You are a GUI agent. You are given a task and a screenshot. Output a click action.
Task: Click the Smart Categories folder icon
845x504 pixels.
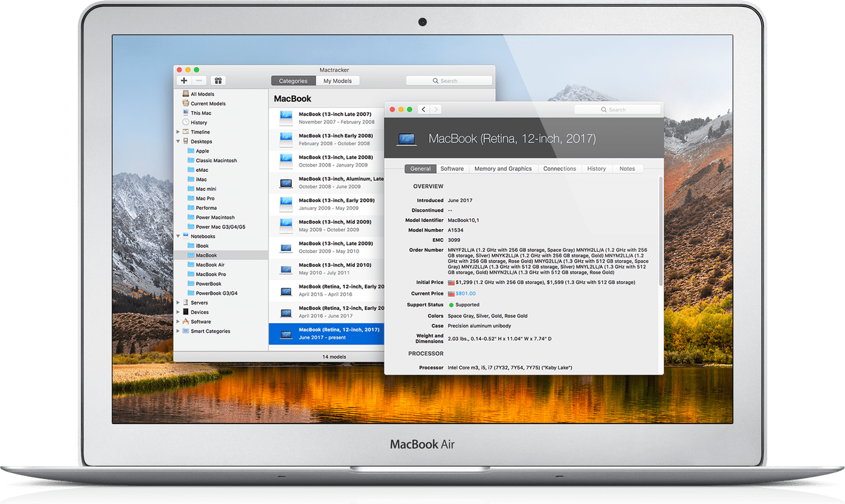(x=185, y=331)
